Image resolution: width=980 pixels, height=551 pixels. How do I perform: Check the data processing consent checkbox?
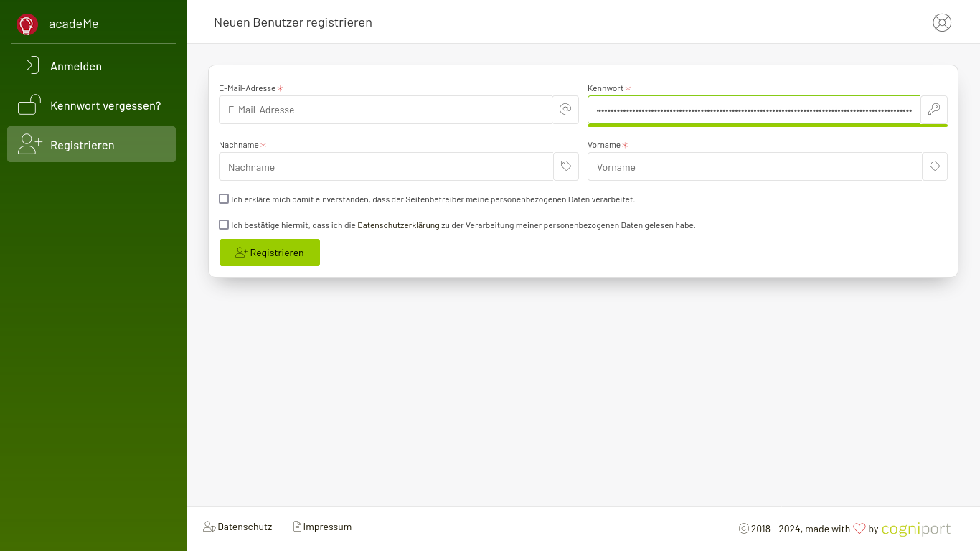(x=224, y=199)
